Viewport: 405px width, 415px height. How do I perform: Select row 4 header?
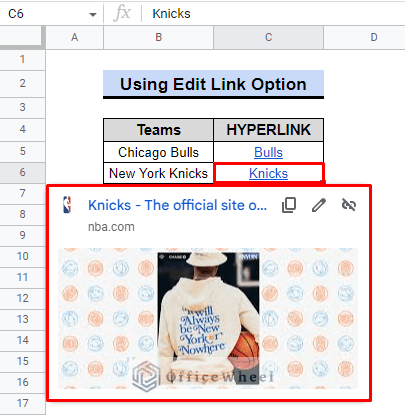click(22, 129)
